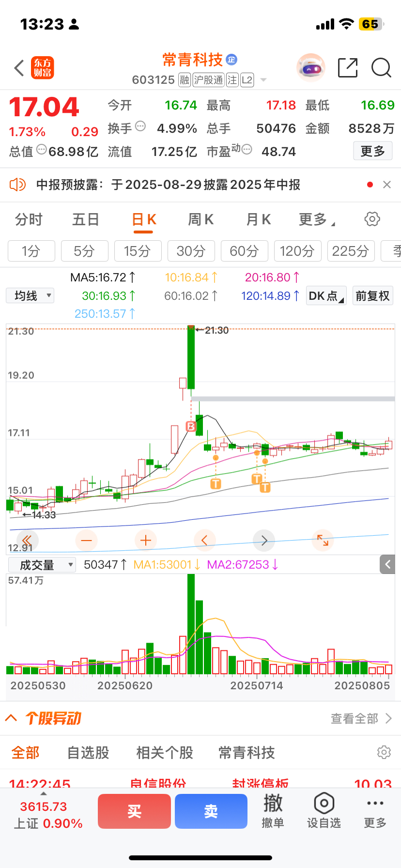Expand the stock tags dropdown arrow
Viewport: 401px width, 868px height.
[x=263, y=80]
